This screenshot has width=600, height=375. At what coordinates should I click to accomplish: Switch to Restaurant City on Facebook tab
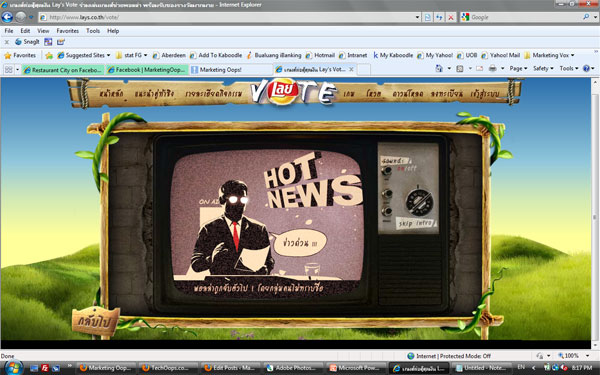tap(63, 70)
